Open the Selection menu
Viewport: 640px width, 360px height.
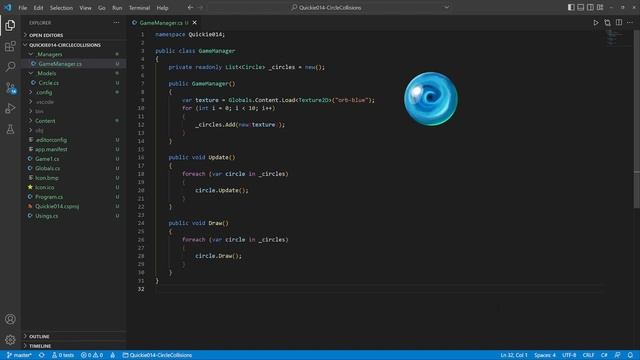pyautogui.click(x=61, y=8)
